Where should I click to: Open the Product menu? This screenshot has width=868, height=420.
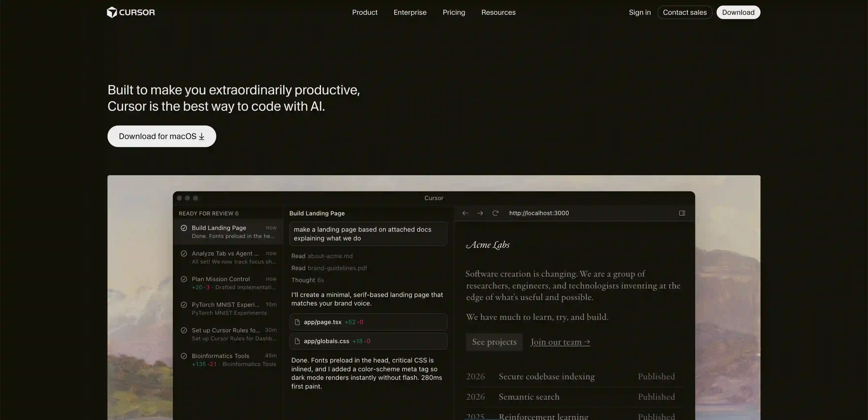tap(365, 13)
